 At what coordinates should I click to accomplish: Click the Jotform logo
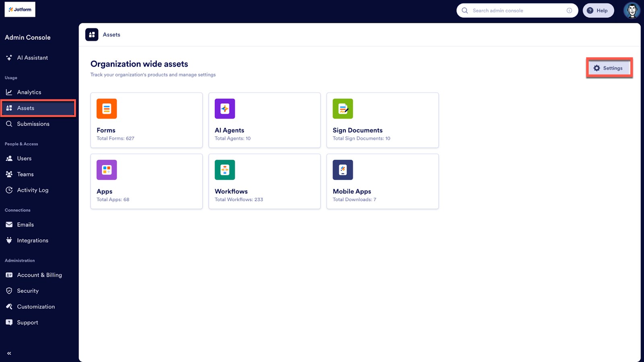coord(20,9)
